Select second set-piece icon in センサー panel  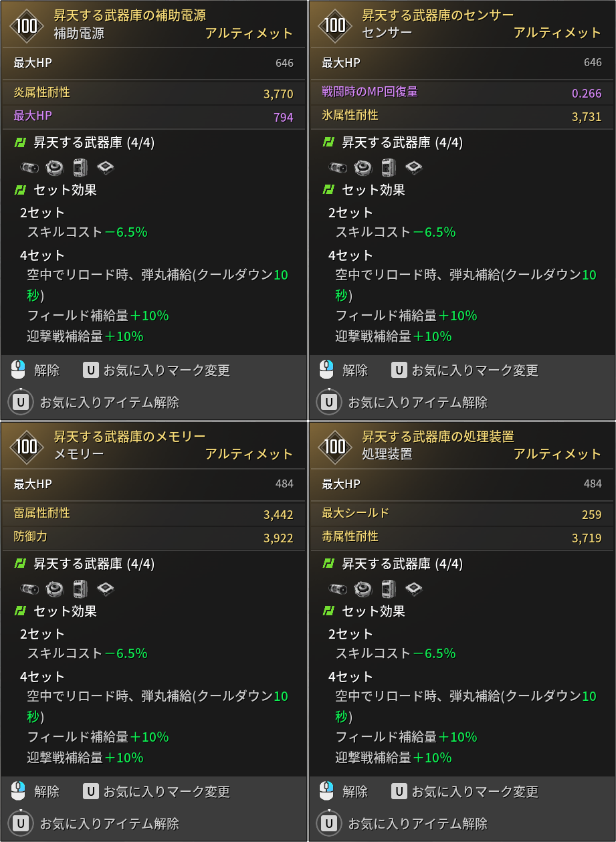pos(363,167)
